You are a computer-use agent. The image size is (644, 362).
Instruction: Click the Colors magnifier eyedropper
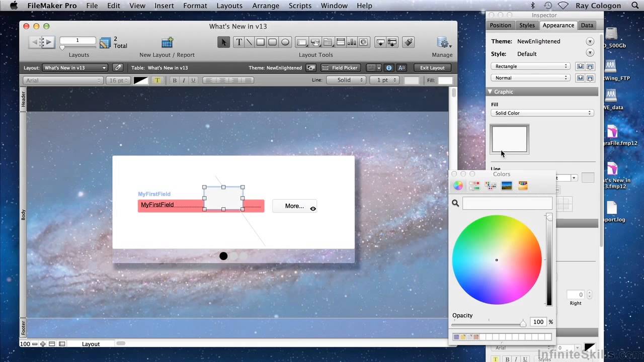pos(455,203)
